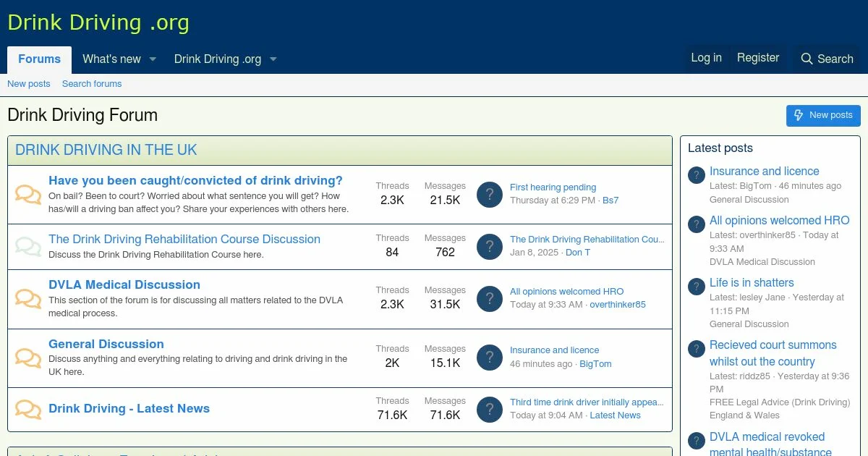Click the Register link
Image resolution: width=868 pixels, height=456 pixels.
click(x=757, y=58)
